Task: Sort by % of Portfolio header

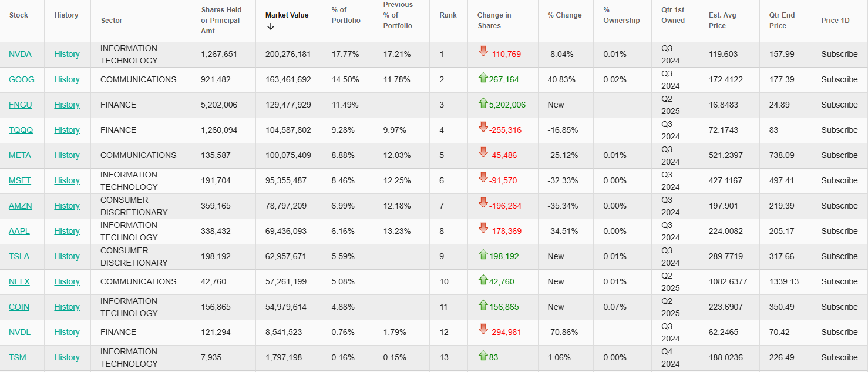Action: click(x=346, y=15)
